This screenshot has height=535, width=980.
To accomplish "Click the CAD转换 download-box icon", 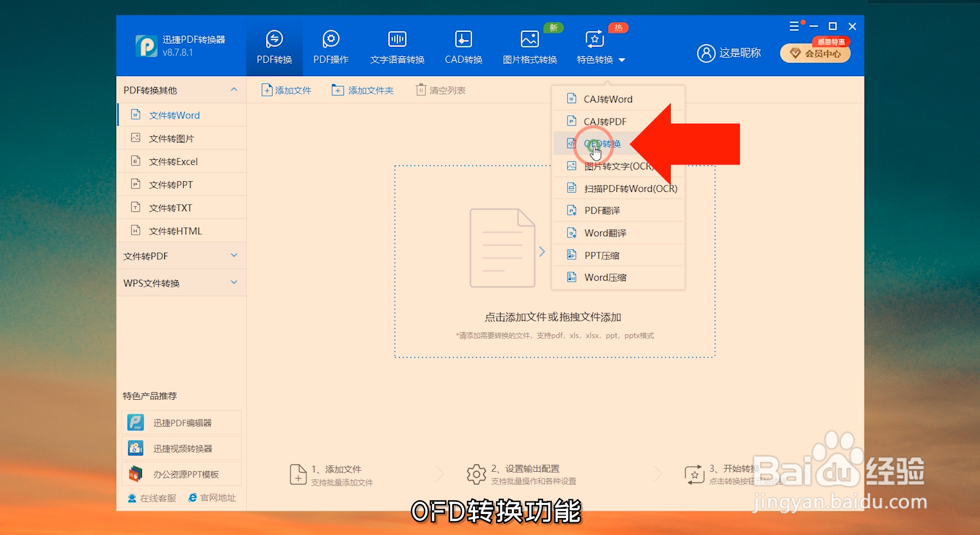I will pyautogui.click(x=463, y=39).
